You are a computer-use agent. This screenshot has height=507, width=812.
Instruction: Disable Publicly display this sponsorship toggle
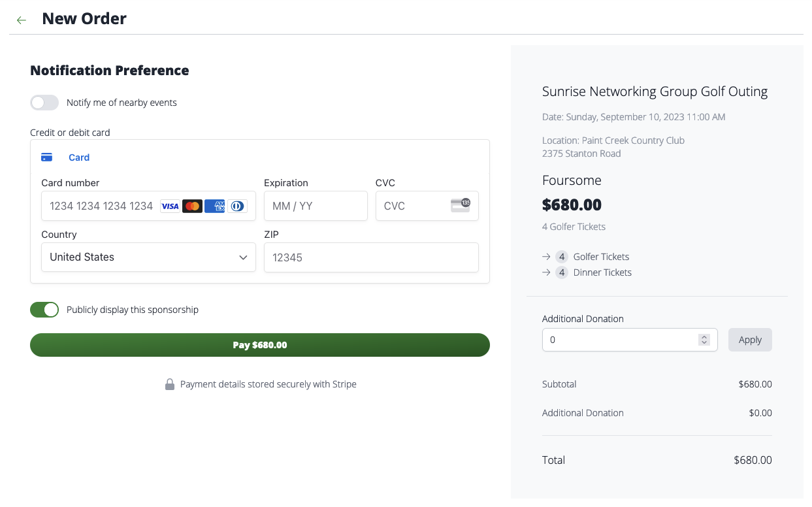coord(44,310)
